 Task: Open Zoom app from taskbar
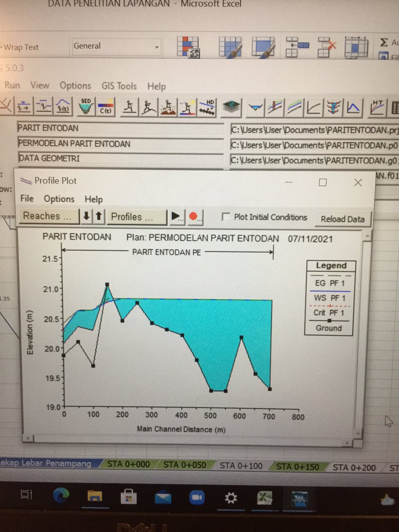[197, 498]
